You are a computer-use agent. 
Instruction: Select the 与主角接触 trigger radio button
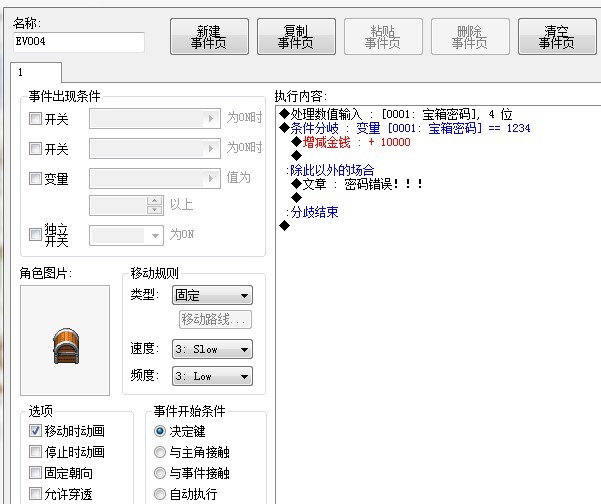tap(159, 452)
